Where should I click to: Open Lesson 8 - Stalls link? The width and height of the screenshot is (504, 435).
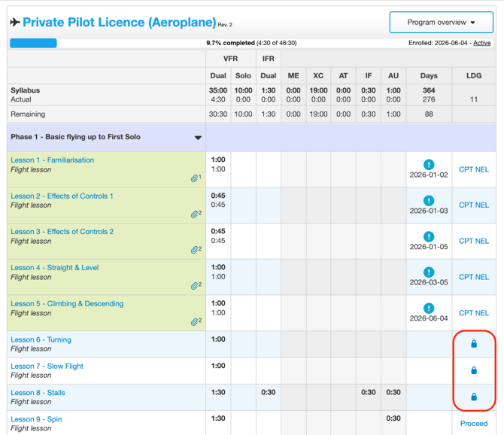(x=38, y=393)
